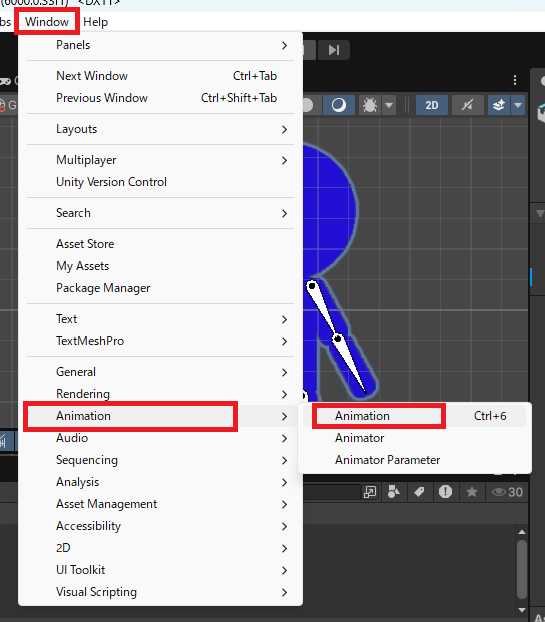The height and width of the screenshot is (622, 545).
Task: Open Animator Parameter window entry
Action: (x=415, y=460)
